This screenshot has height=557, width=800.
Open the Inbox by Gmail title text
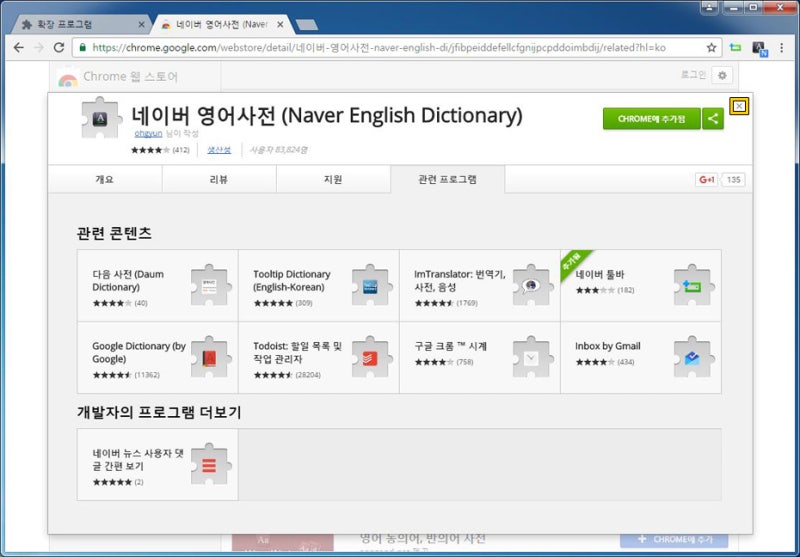[608, 346]
